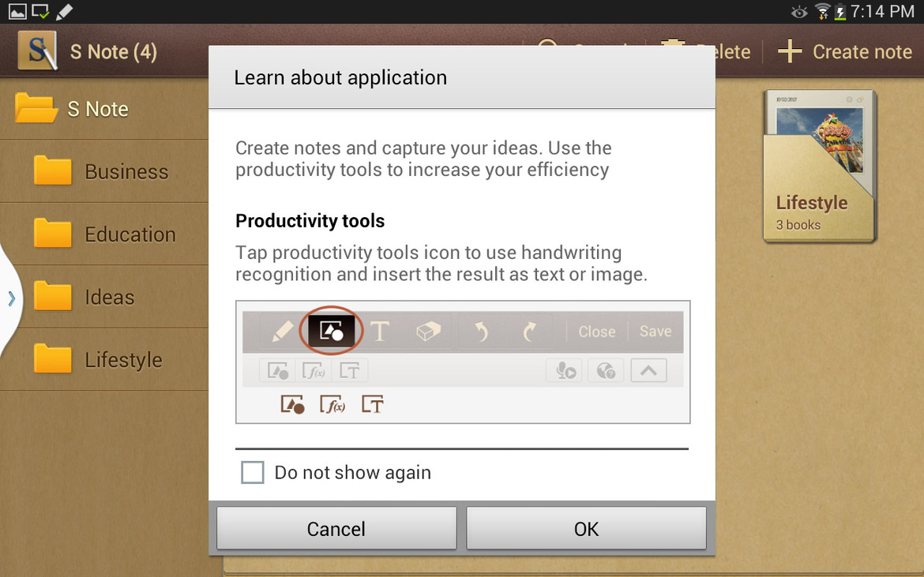Image resolution: width=924 pixels, height=577 pixels.
Task: Click Close in the tutorial toolbar image
Action: (x=597, y=332)
